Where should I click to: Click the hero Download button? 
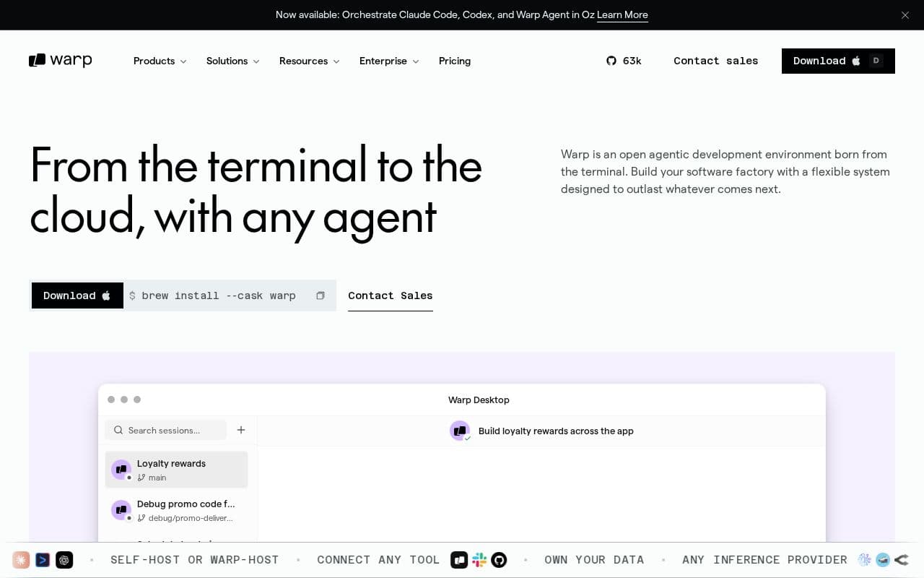pos(77,296)
